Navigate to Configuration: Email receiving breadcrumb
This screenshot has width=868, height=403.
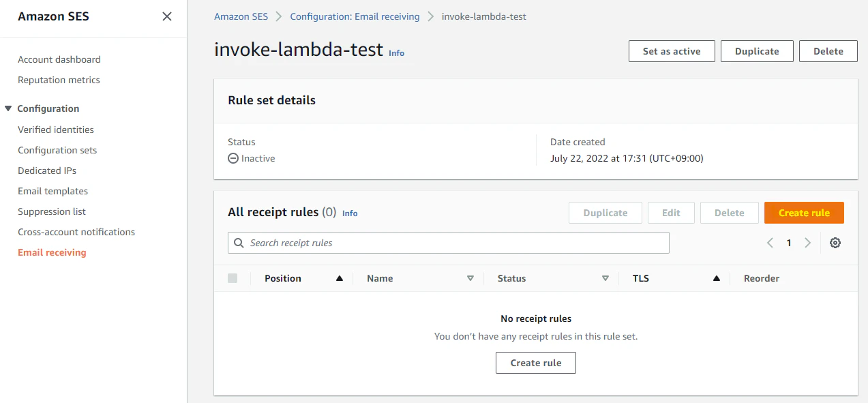pos(355,16)
